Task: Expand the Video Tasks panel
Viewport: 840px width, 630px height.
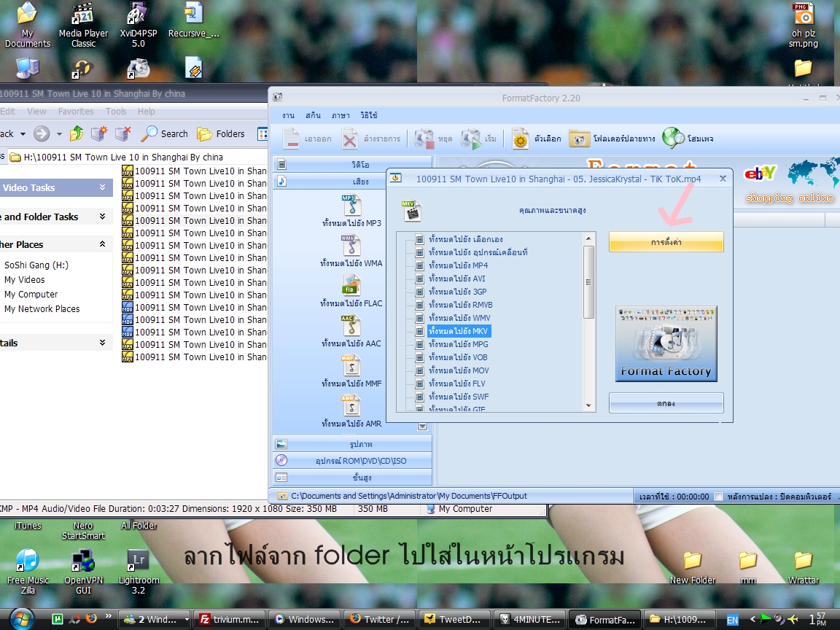Action: (102, 187)
